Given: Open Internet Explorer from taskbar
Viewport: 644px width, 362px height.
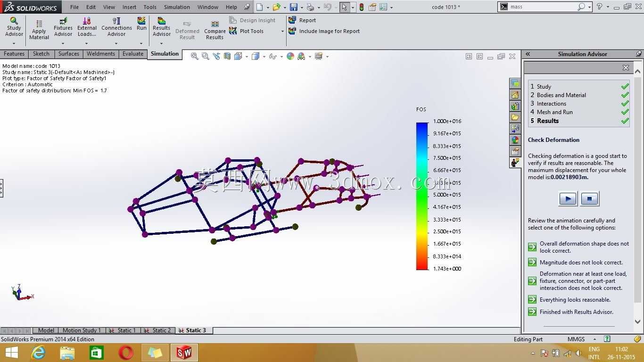Looking at the screenshot, I should (38, 352).
